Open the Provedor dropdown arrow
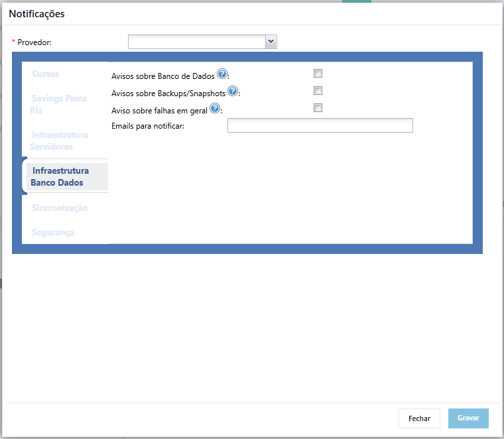 pos(271,42)
